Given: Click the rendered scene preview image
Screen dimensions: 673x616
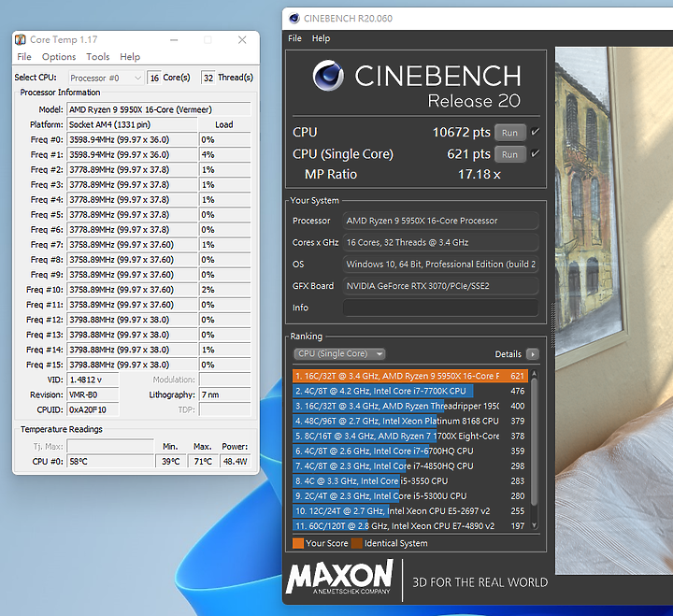Looking at the screenshot, I should [614, 310].
